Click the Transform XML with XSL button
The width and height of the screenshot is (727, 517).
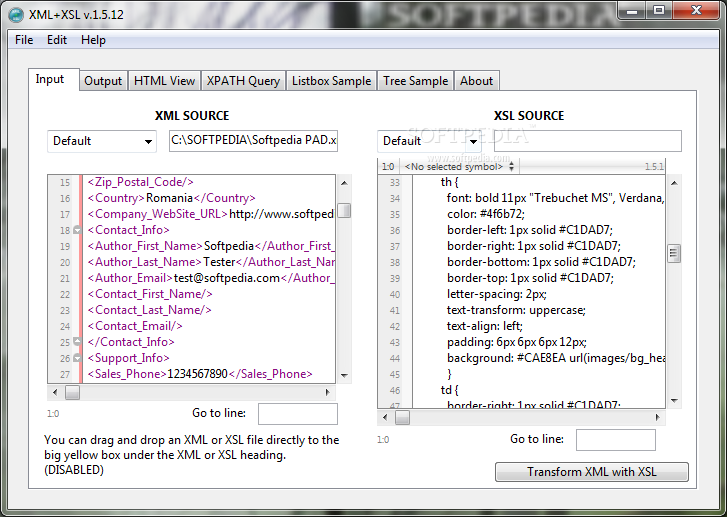pos(592,472)
